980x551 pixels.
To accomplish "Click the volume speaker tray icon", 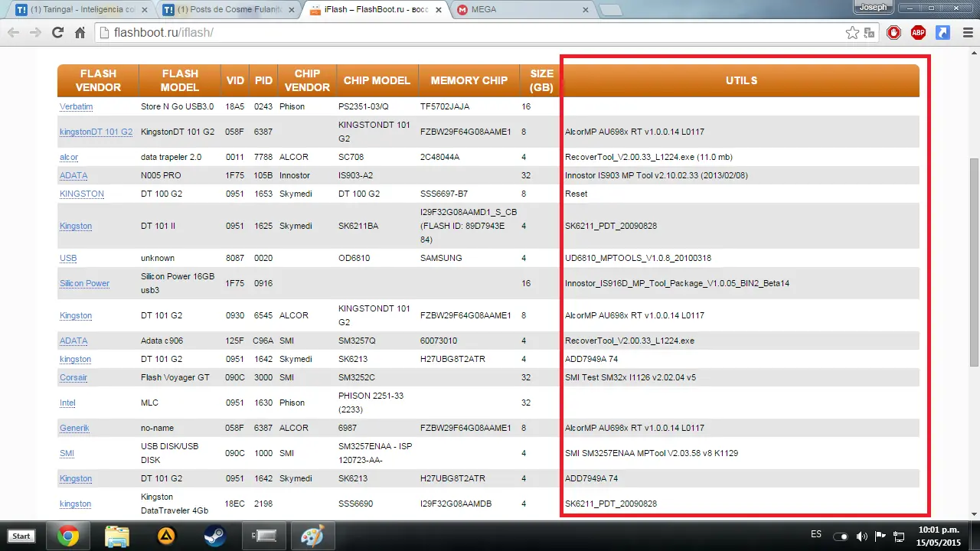I will pyautogui.click(x=861, y=536).
